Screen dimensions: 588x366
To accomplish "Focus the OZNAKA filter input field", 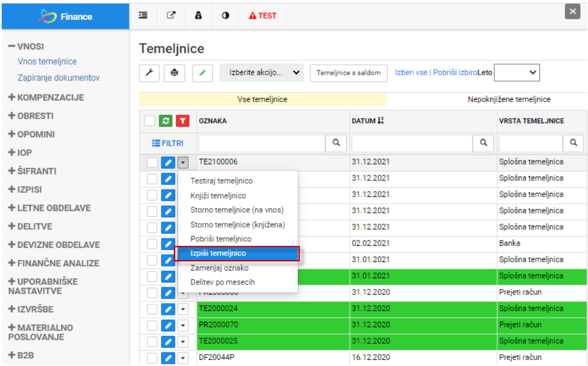I will tap(262, 143).
